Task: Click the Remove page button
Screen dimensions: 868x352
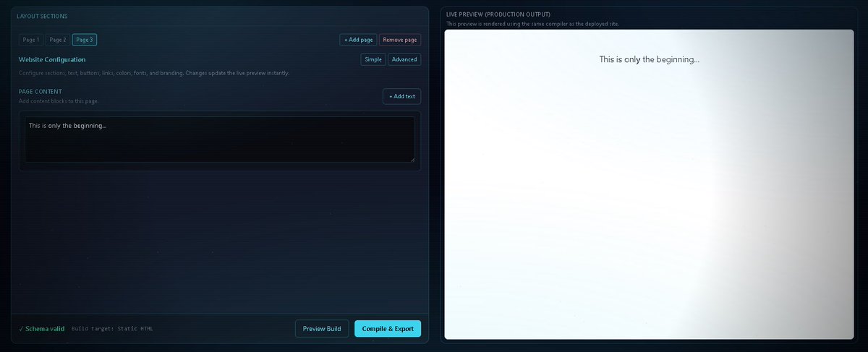Action: click(x=400, y=40)
